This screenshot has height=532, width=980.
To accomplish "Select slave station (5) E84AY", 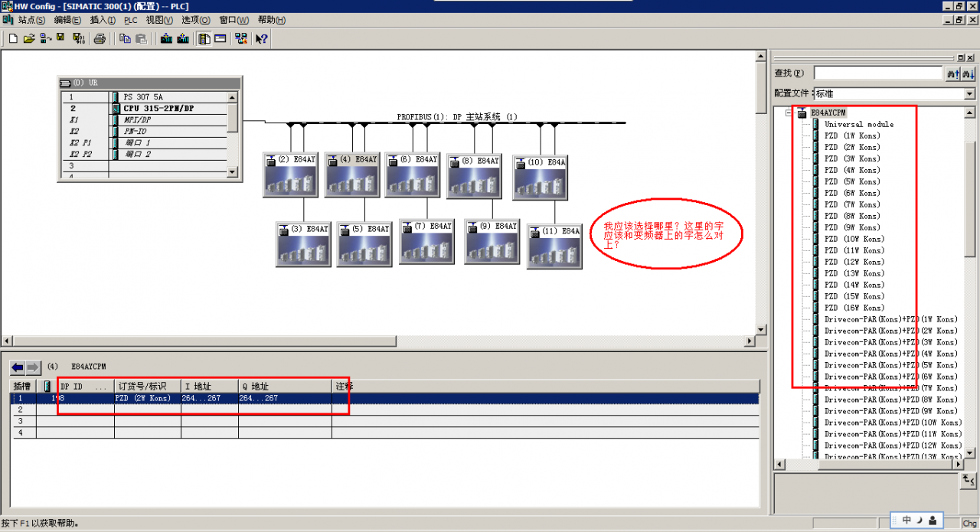I will 364,243.
